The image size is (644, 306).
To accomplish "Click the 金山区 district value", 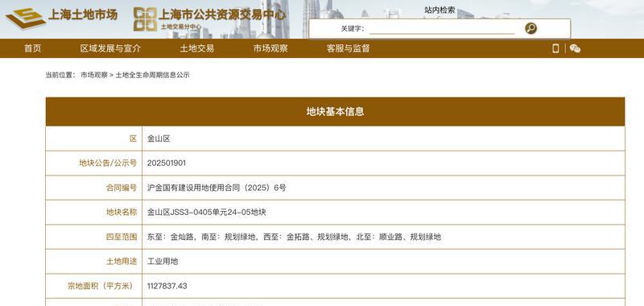I will click(x=159, y=139).
